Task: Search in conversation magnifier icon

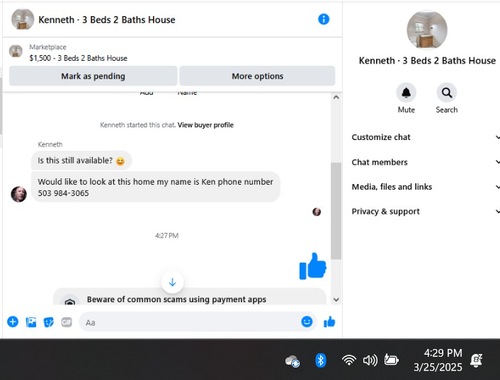Action: point(447,93)
